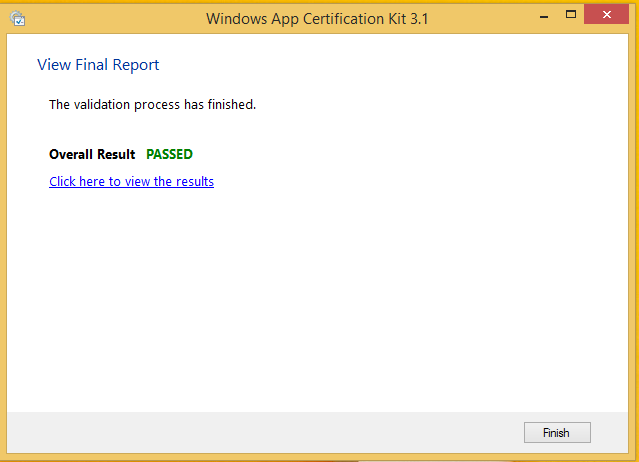Click the Finish button
The height and width of the screenshot is (462, 639).
(x=557, y=432)
